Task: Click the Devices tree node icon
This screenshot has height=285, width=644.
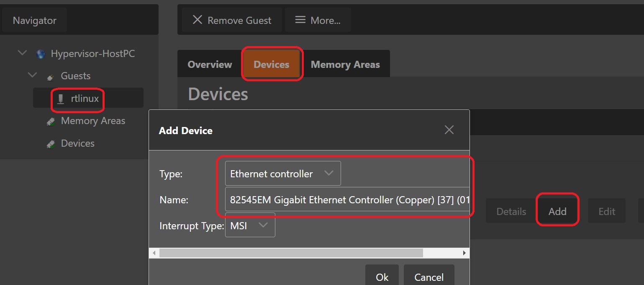Action: (x=51, y=144)
